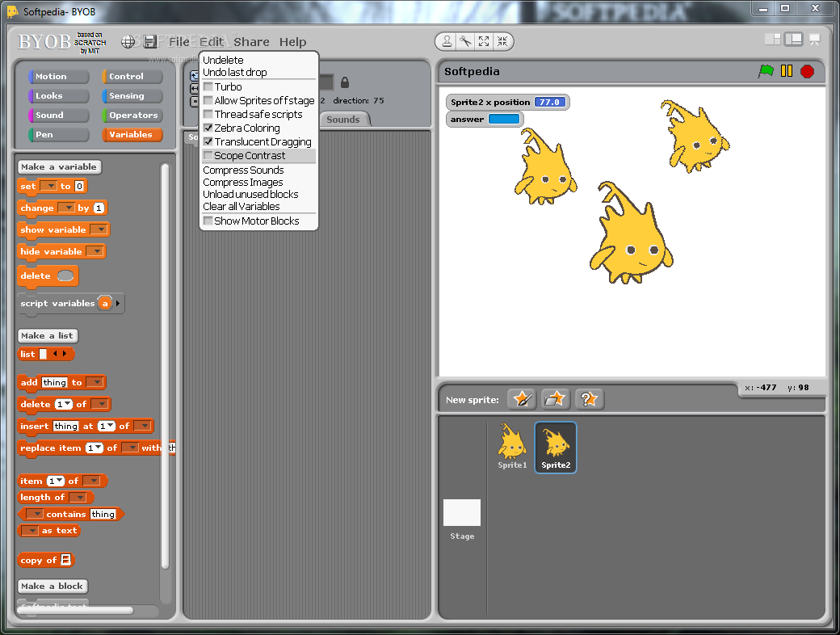This screenshot has width=840, height=635.
Task: Open Motion block category
Action: (58, 77)
